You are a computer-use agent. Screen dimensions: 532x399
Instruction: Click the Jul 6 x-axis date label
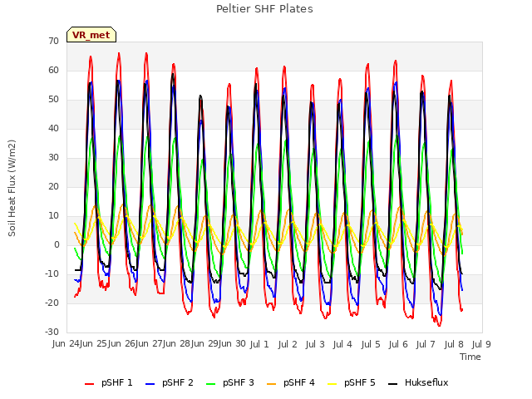click(398, 344)
